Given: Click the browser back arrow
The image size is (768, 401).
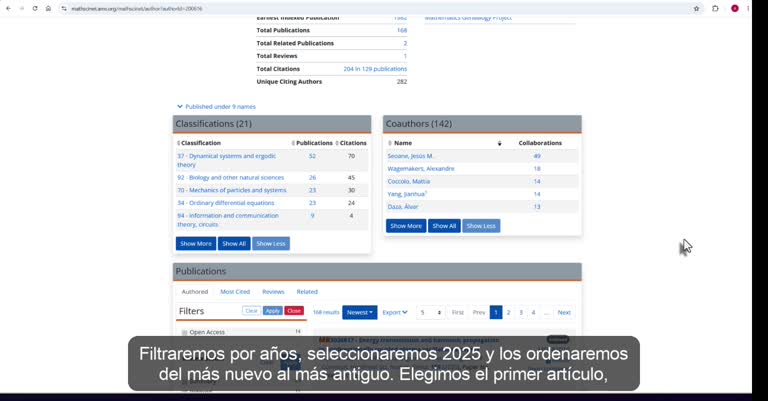Looking at the screenshot, I should coord(8,8).
